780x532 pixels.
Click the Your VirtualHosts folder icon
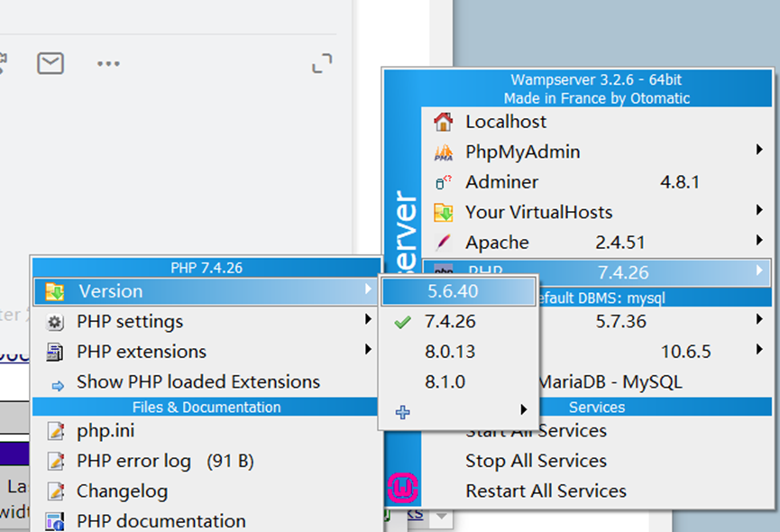coord(443,212)
